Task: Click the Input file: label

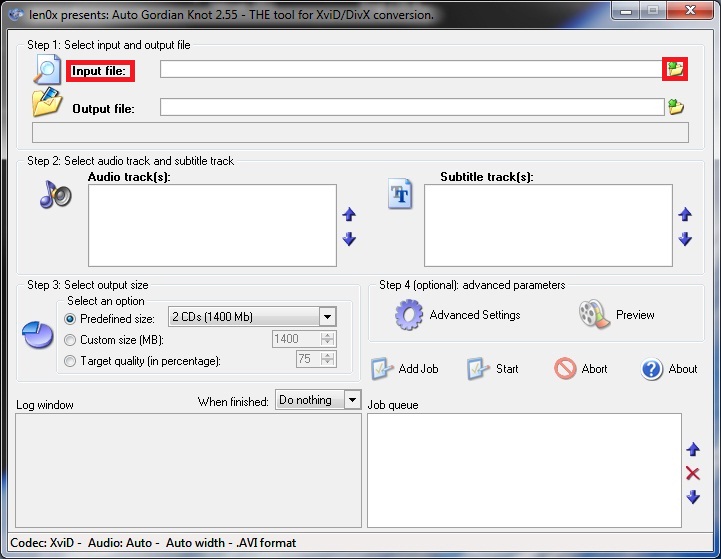Action: [x=99, y=71]
